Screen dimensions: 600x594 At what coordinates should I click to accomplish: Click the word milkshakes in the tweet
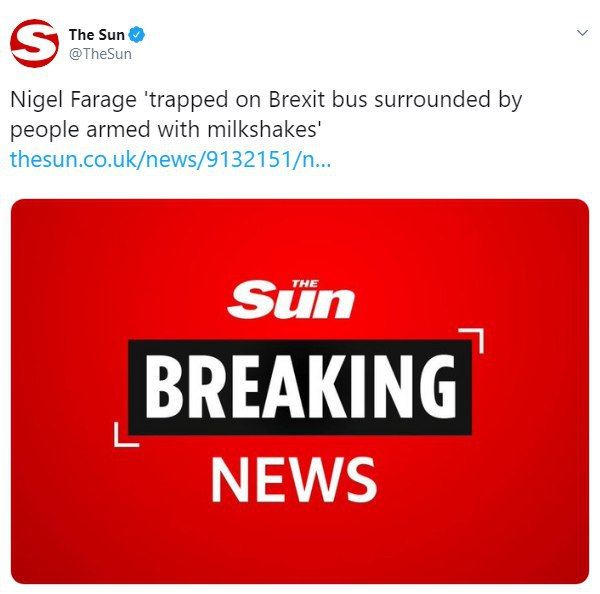point(261,129)
